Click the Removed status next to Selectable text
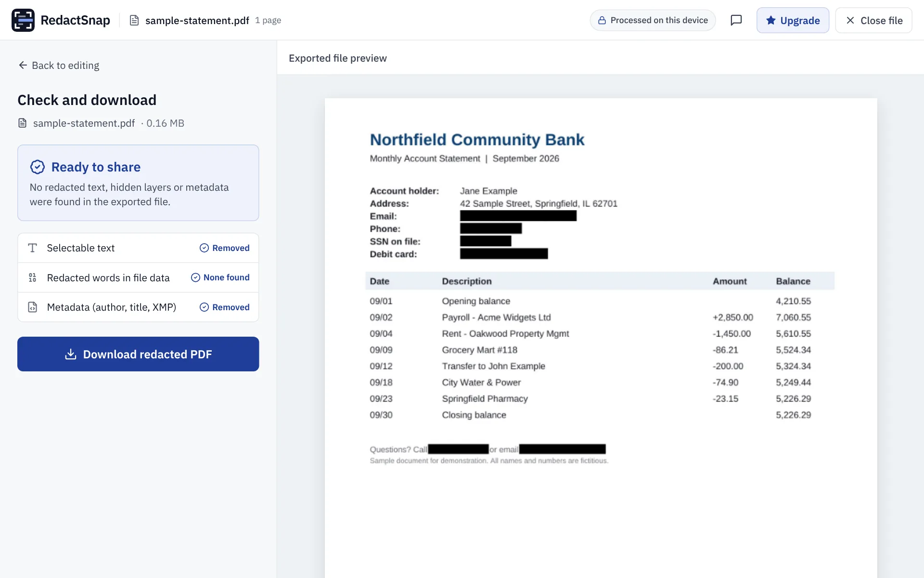Screen dimensions: 924x578 (225, 248)
